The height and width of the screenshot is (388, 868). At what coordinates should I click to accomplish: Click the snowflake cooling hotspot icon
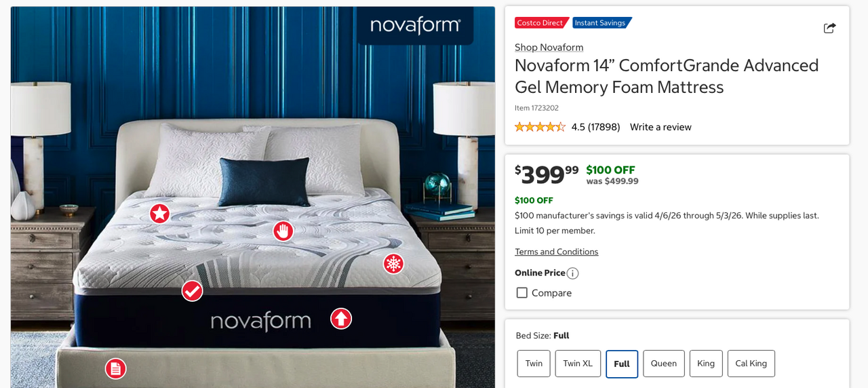393,264
